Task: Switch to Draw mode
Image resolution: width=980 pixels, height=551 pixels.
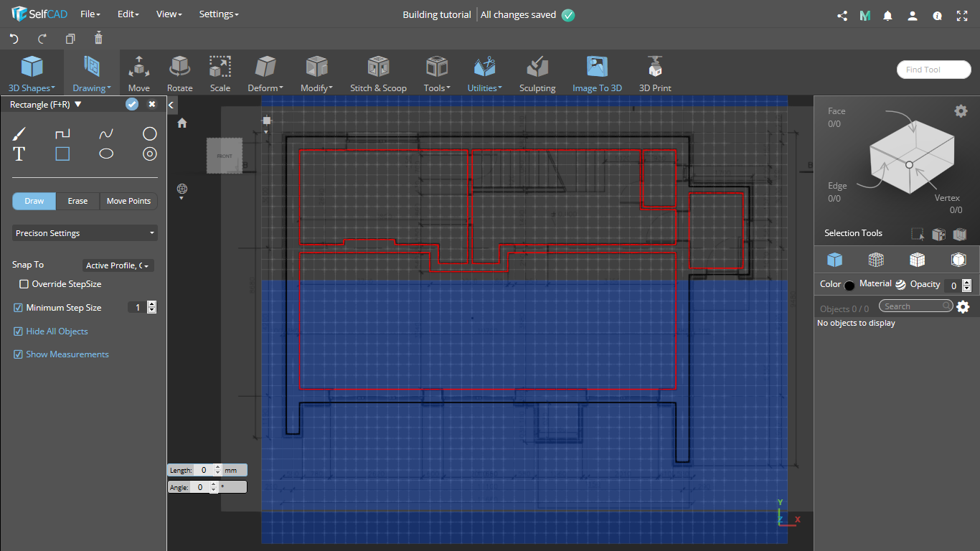Action: click(x=34, y=201)
